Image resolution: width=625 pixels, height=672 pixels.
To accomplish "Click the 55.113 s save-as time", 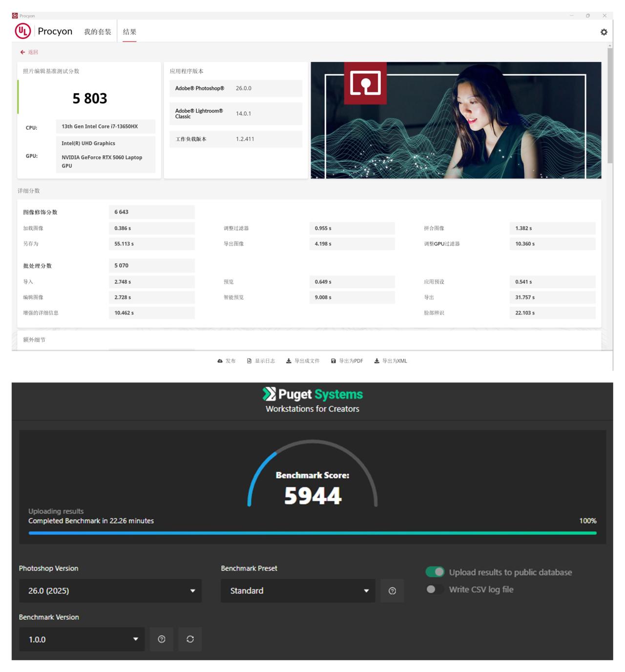I will [124, 244].
